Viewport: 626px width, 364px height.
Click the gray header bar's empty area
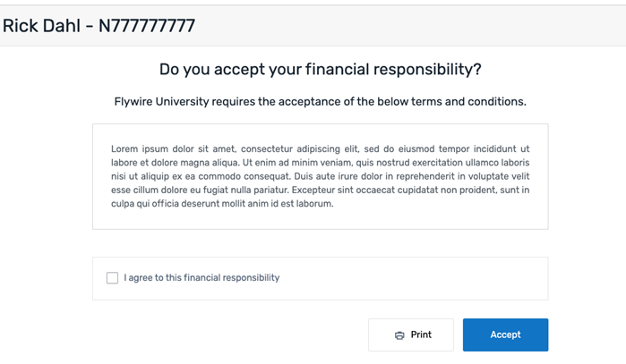(x=403, y=26)
